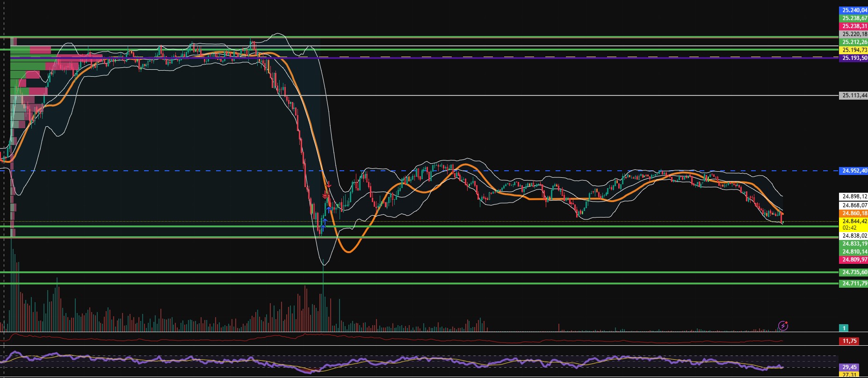Click the green 1 volume scale label

[844, 328]
